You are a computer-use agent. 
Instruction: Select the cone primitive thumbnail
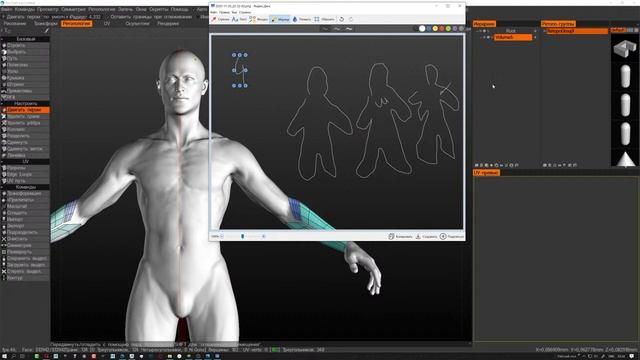pyautogui.click(x=624, y=158)
